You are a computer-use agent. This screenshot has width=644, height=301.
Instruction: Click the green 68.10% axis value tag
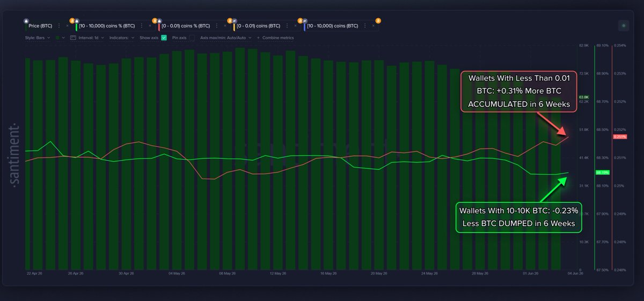[602, 173]
